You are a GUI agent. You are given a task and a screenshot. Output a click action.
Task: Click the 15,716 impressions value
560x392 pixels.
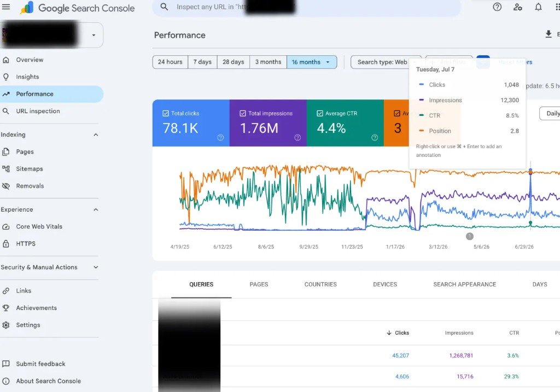465,377
